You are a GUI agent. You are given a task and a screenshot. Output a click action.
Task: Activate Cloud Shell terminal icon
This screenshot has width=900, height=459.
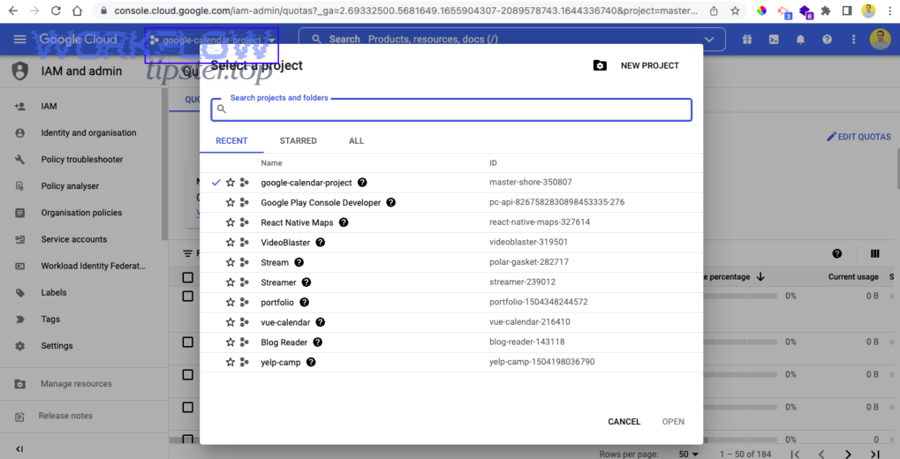774,40
